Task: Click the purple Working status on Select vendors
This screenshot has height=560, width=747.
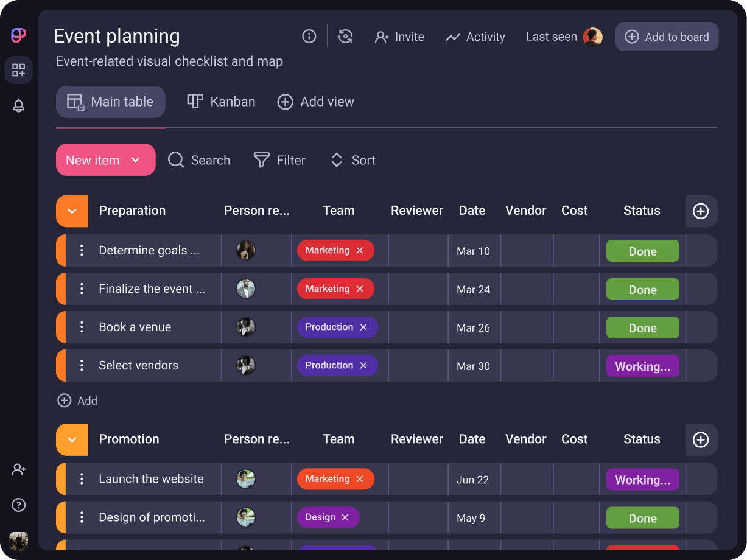Action: [x=642, y=366]
